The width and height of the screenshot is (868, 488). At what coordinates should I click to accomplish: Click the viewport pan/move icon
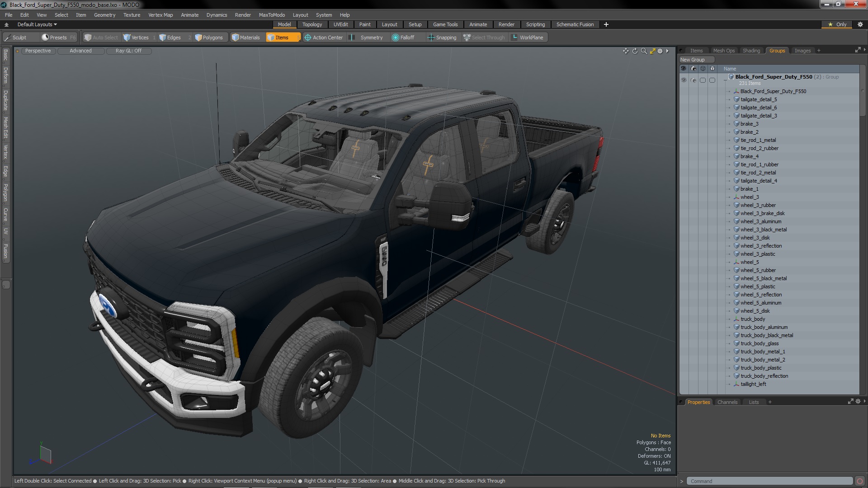(x=626, y=51)
